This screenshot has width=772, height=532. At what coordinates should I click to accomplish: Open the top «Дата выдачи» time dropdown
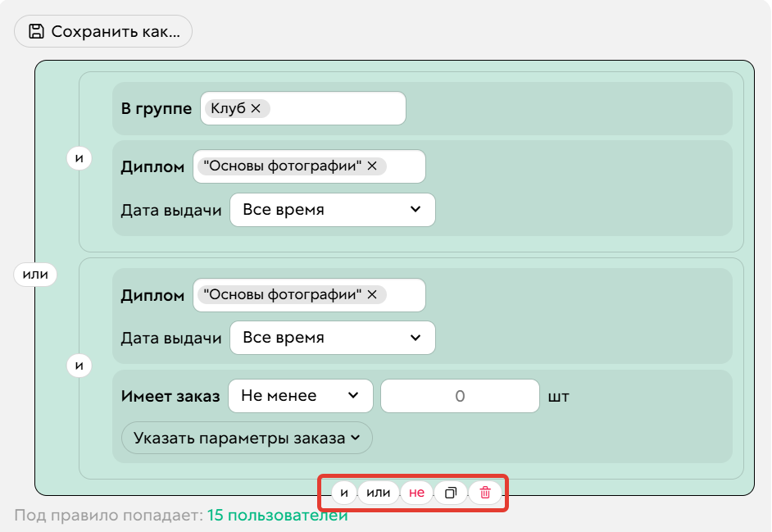click(x=332, y=209)
